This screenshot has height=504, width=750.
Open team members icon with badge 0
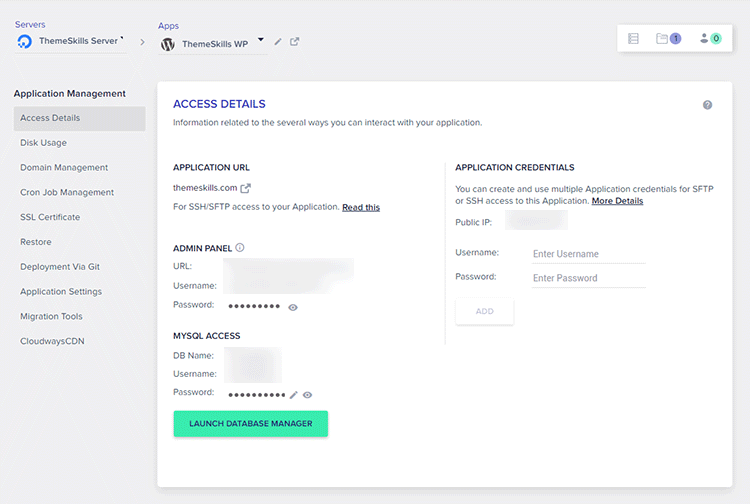710,38
